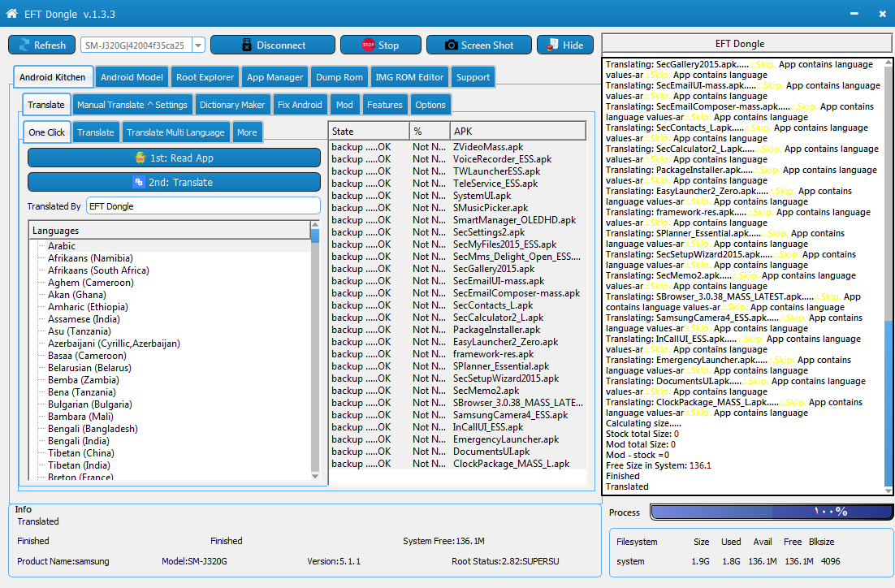Open the More tab
The image size is (895, 588).
point(247,132)
